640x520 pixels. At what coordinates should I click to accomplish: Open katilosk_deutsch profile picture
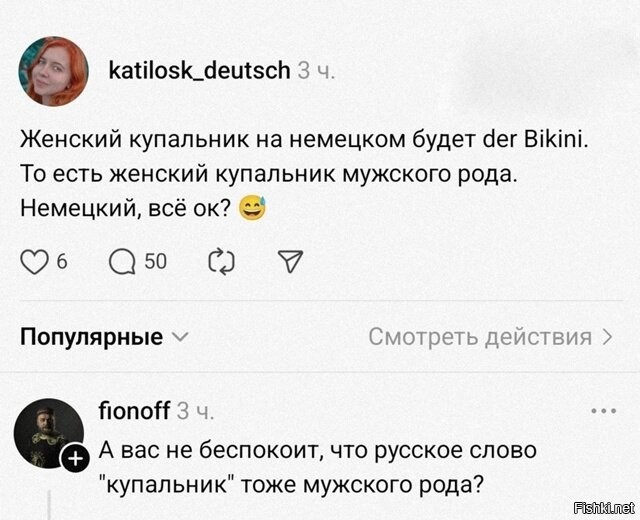[52, 70]
